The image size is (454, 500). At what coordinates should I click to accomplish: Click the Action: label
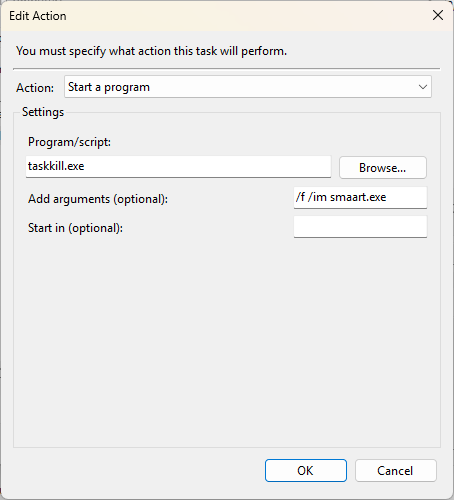[x=35, y=88]
